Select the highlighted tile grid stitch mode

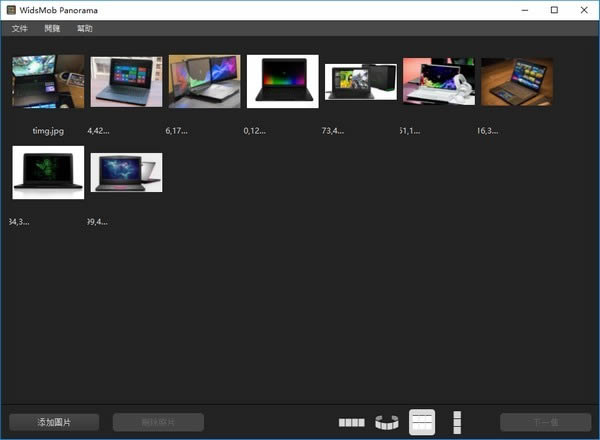tap(422, 422)
